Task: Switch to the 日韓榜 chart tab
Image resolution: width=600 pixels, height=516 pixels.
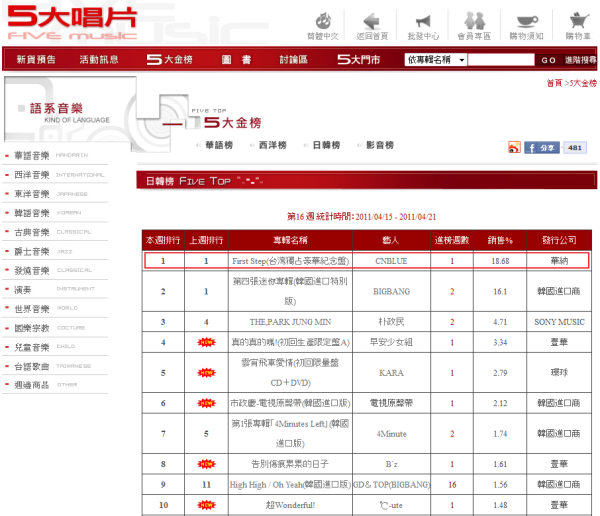Action: tap(326, 145)
